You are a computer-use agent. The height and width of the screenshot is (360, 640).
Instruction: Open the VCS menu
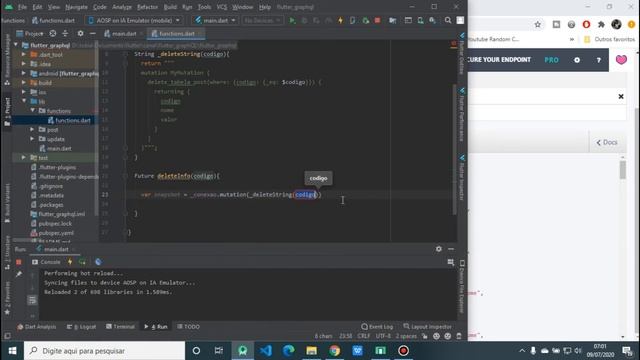coord(222,7)
